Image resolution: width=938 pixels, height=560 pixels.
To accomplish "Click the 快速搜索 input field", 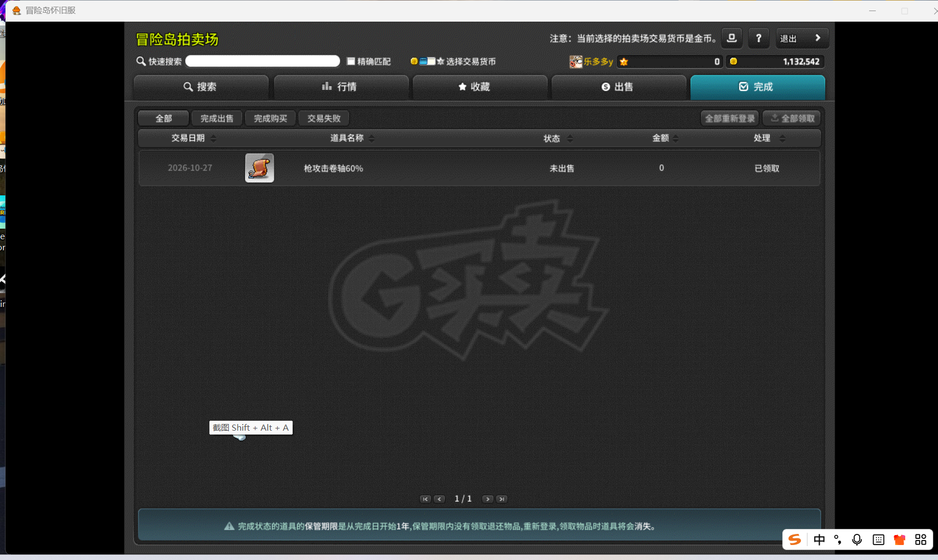I will coord(263,61).
